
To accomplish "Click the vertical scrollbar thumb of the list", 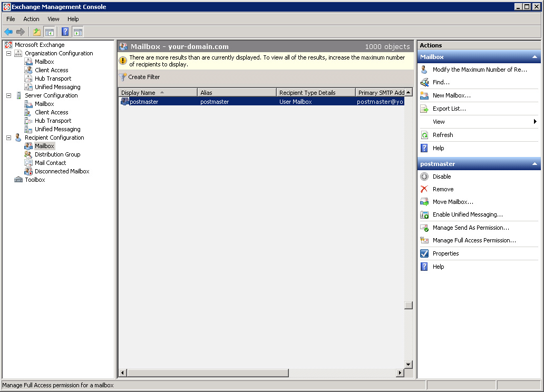I will 409,305.
